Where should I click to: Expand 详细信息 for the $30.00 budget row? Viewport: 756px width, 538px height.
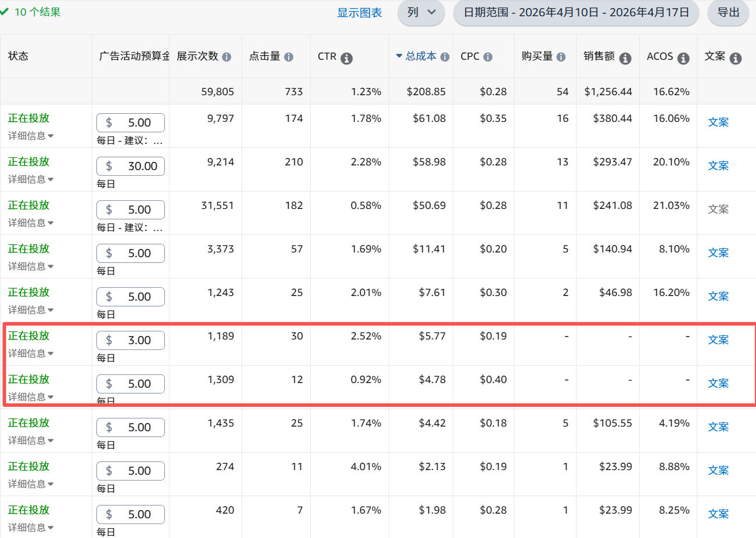click(31, 179)
